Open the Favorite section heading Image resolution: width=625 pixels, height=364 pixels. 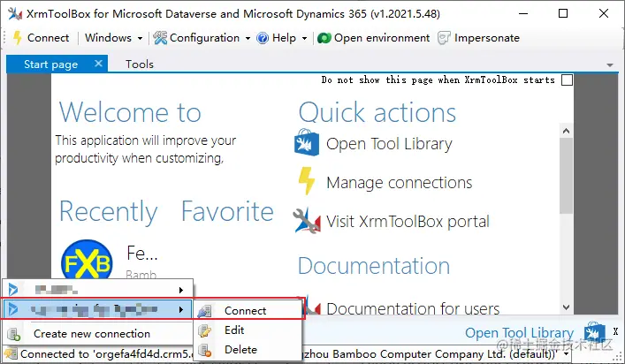click(x=227, y=211)
